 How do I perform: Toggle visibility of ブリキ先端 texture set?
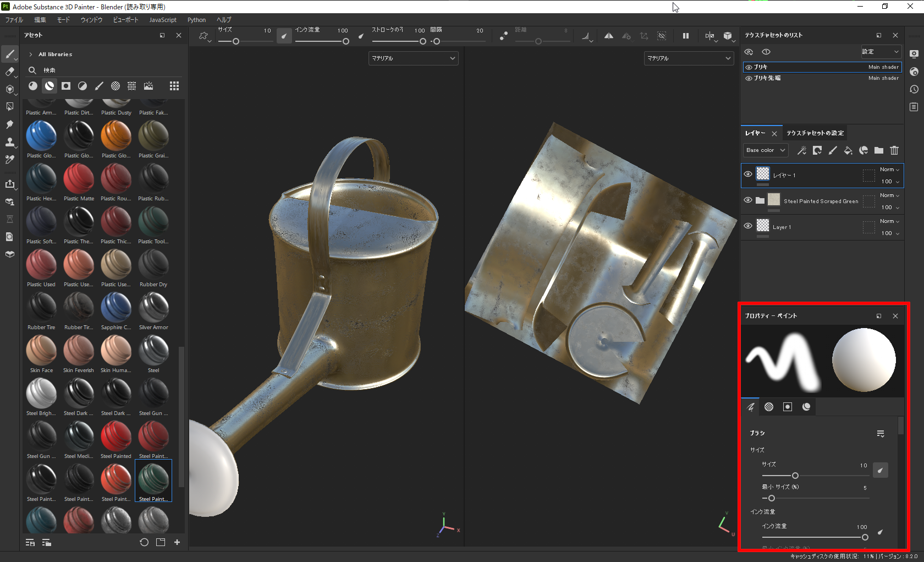point(749,78)
